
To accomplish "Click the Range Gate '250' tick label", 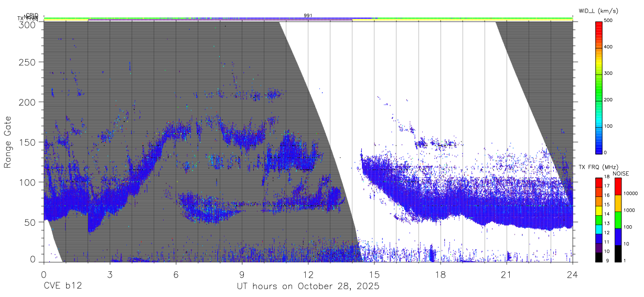I will point(27,62).
